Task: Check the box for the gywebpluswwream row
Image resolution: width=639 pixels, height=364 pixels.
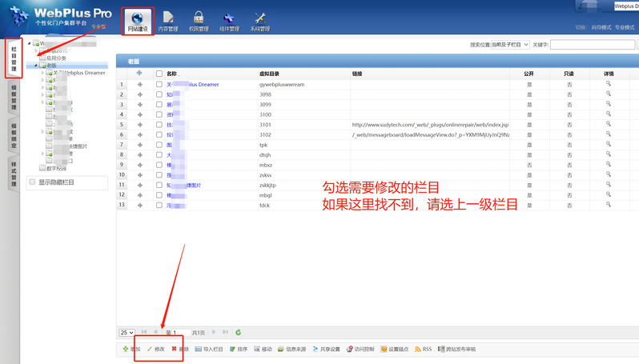Action: point(159,84)
